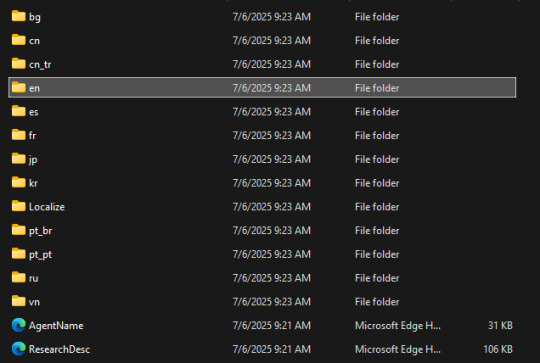Viewport: 540px width, 363px height.
Task: Select the fr folder icon
Action: point(19,135)
